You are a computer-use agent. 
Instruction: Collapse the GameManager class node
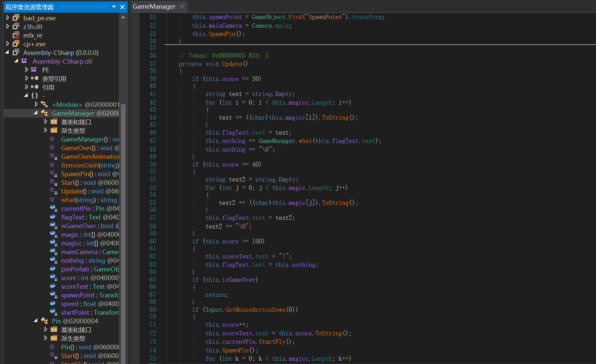point(36,113)
